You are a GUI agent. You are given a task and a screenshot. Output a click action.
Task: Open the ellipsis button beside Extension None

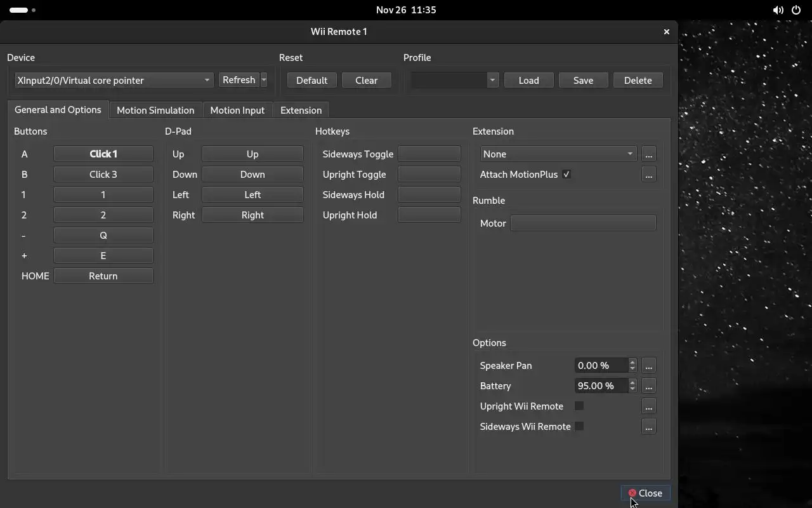click(x=648, y=154)
